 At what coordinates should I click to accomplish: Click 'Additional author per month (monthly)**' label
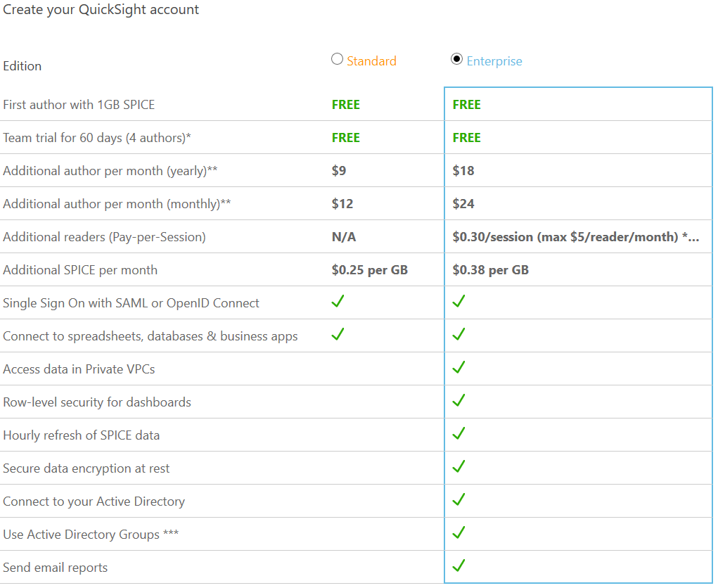click(117, 204)
